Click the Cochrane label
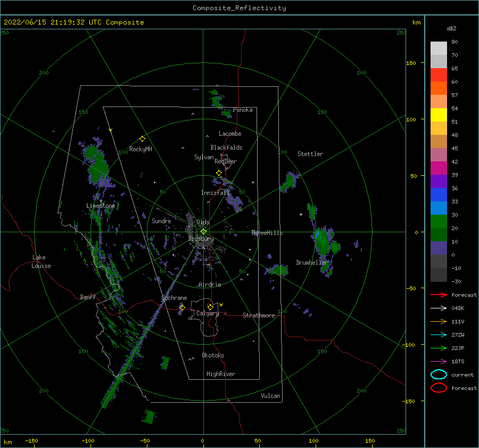This screenshot has width=479, height=448. point(174,298)
